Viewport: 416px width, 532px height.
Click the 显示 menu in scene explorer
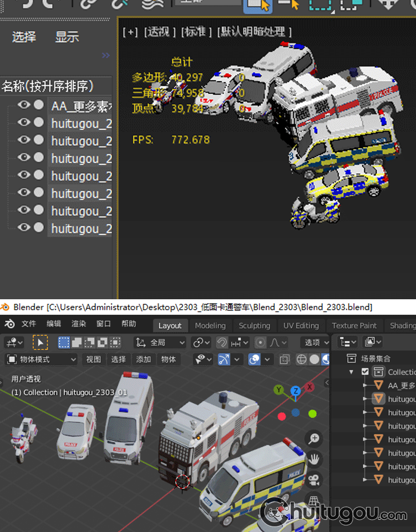pos(67,37)
